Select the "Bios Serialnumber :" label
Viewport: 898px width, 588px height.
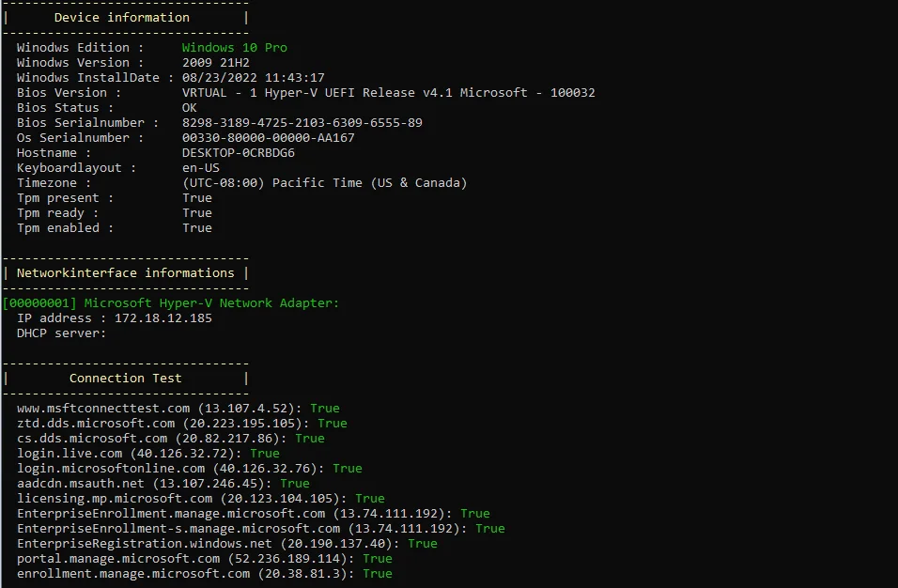pyautogui.click(x=87, y=122)
